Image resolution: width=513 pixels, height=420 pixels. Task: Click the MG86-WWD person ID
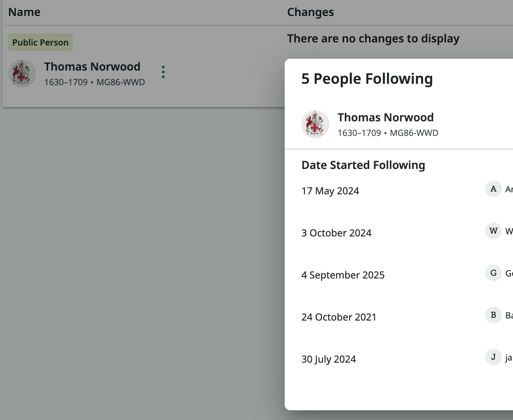point(120,82)
